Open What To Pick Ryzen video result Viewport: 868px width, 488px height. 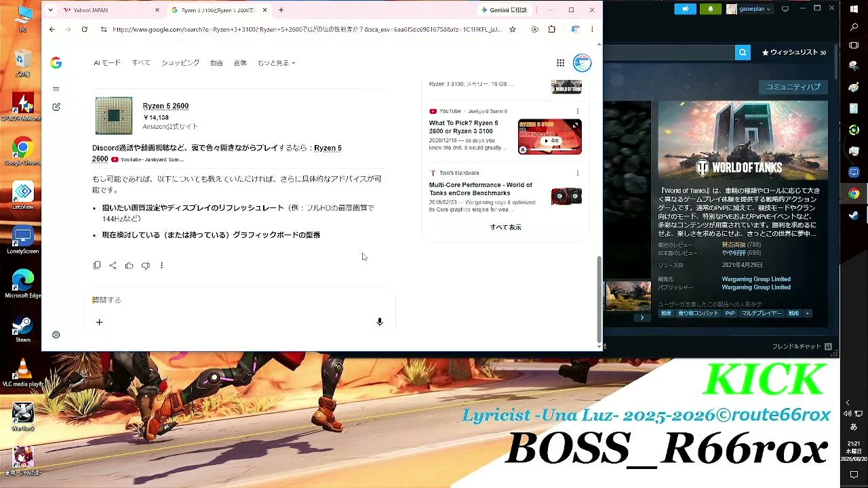(464, 127)
